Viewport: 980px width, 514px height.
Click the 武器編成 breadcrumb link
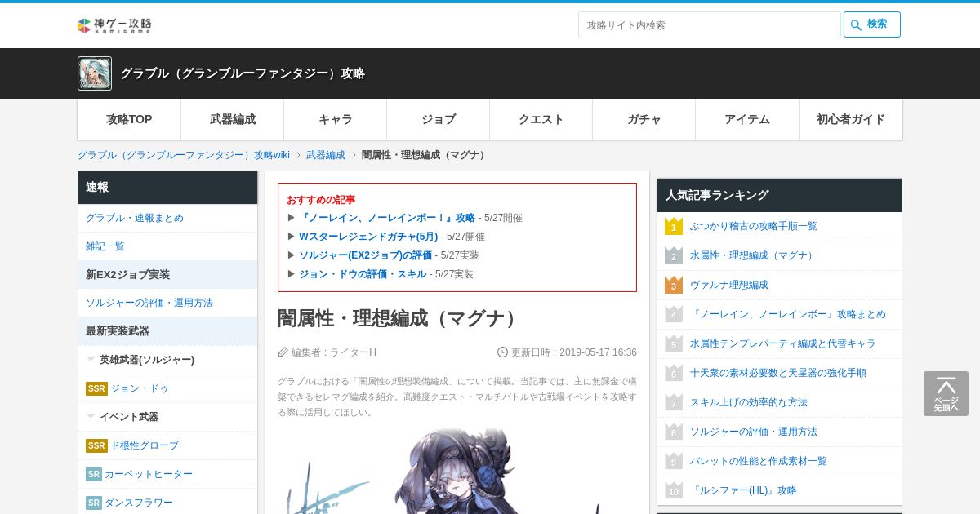point(326,155)
